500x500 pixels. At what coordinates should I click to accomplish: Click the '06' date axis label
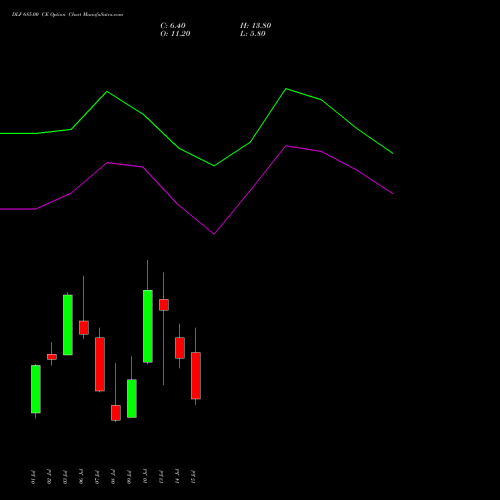[x=81, y=477]
